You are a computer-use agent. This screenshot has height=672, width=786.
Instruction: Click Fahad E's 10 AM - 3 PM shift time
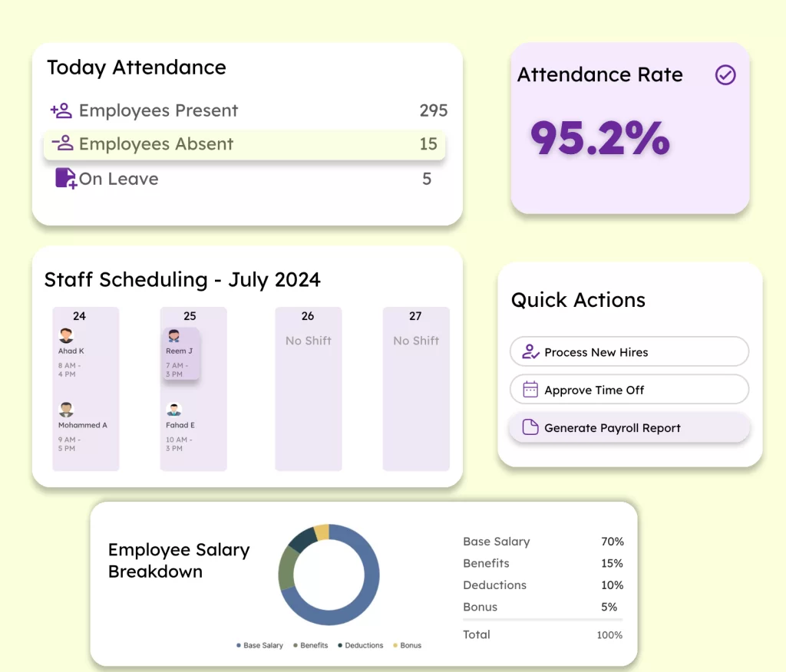(179, 444)
